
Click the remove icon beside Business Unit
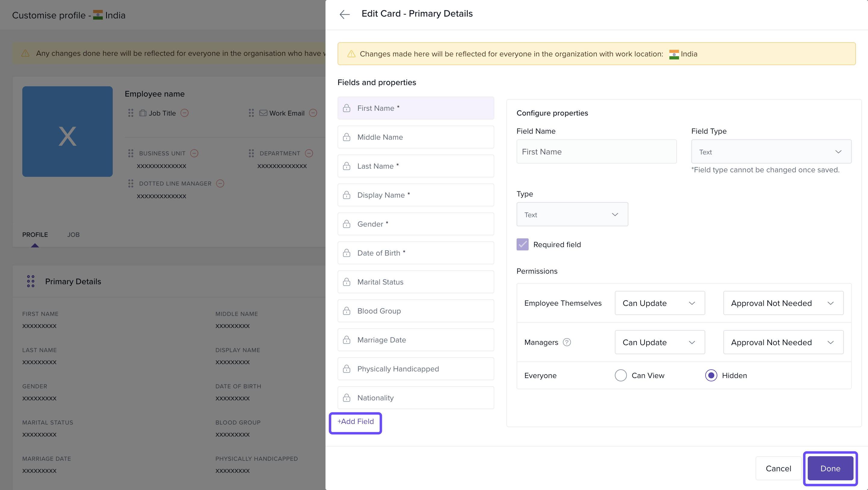pos(194,154)
